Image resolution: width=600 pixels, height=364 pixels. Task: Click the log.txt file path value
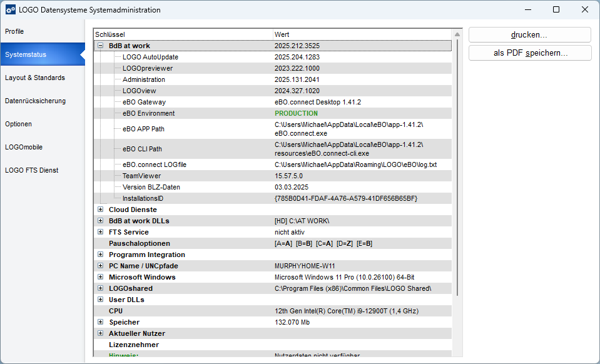pyautogui.click(x=356, y=164)
